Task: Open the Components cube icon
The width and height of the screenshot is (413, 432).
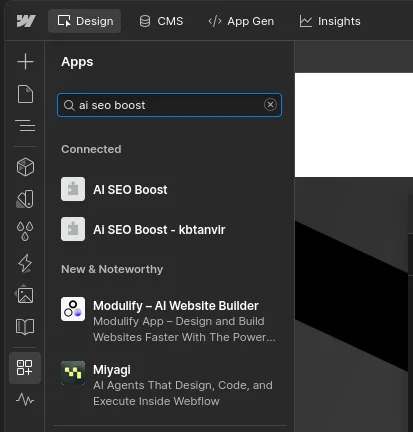Action: (x=25, y=167)
